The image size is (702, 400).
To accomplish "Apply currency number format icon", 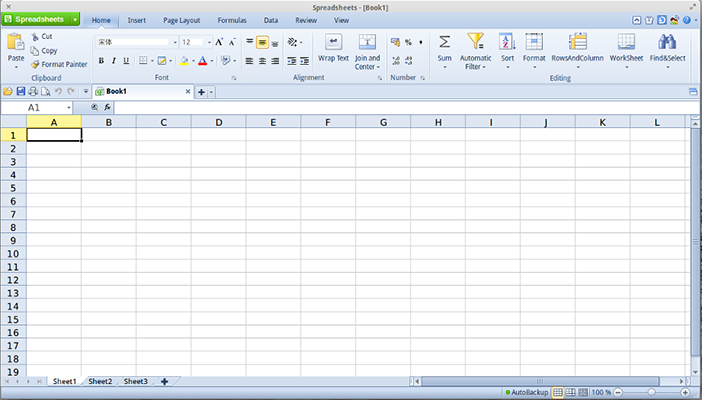I will coord(395,43).
